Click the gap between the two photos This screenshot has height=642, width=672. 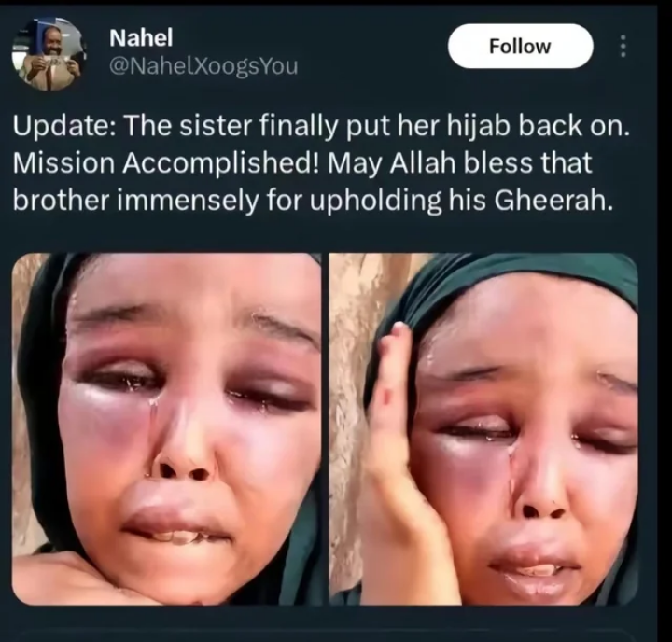click(x=326, y=429)
